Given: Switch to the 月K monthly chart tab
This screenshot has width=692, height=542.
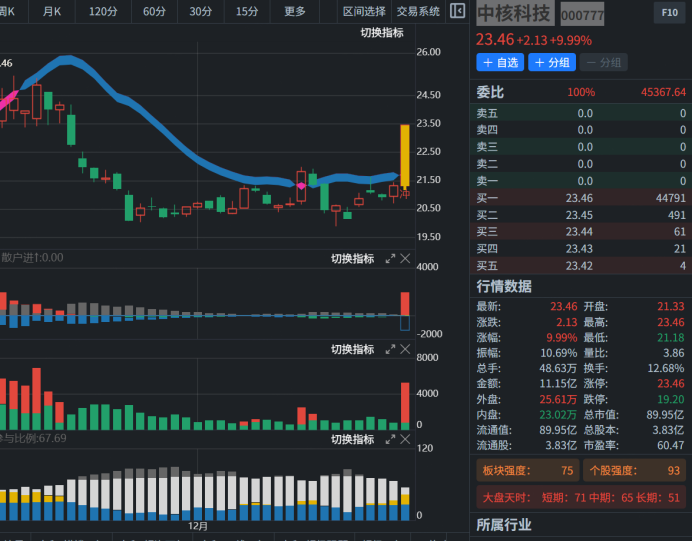Looking at the screenshot, I should point(52,11).
